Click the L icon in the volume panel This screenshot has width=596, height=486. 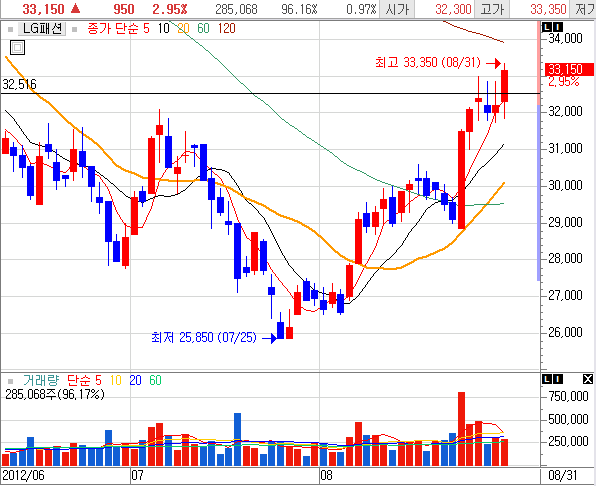coord(547,379)
